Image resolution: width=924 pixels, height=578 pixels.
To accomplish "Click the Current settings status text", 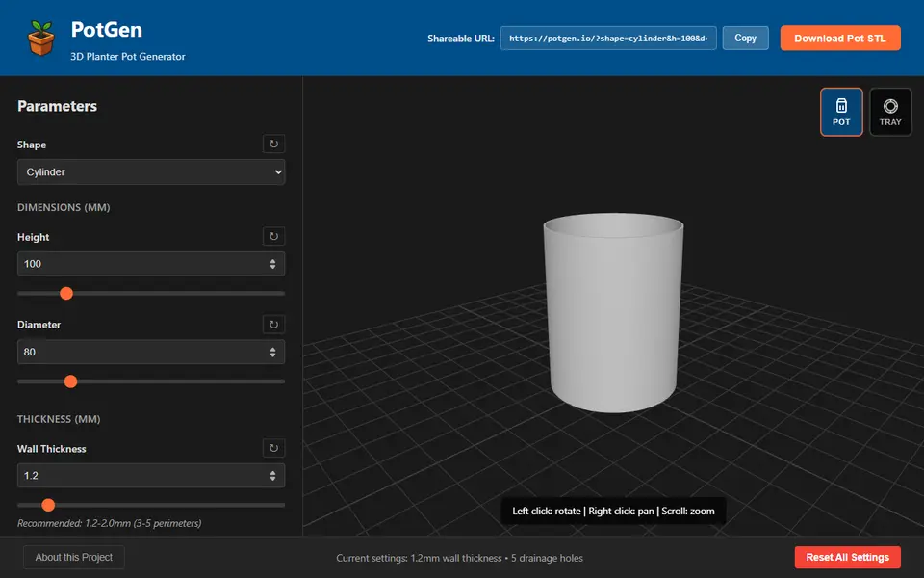I will click(460, 558).
